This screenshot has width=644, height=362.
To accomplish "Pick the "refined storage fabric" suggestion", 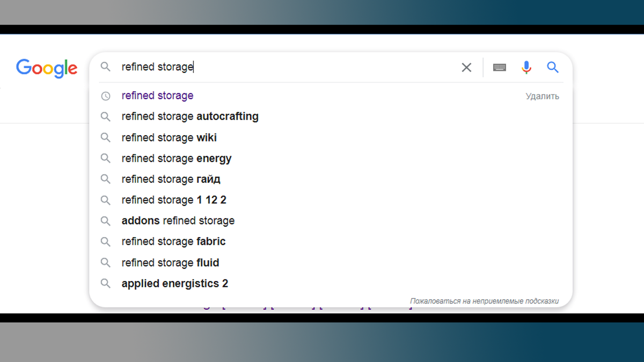I will coord(173,242).
